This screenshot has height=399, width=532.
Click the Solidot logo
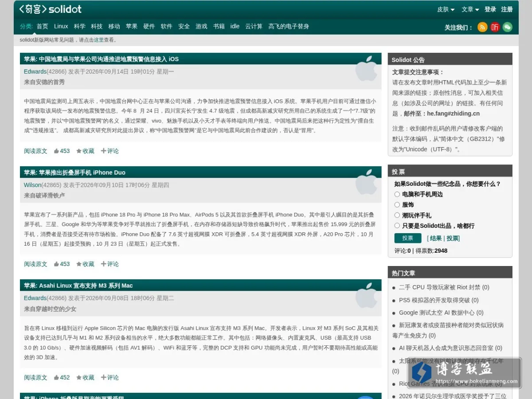click(x=50, y=9)
